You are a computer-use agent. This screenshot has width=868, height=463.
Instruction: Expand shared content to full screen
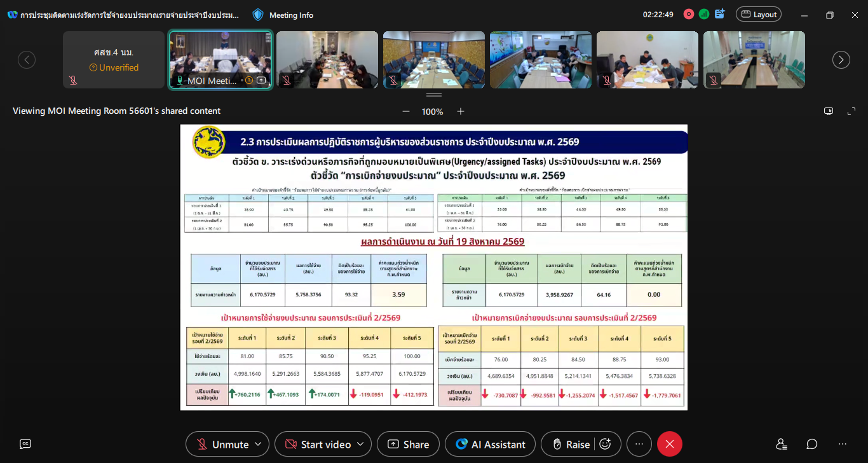(x=851, y=111)
